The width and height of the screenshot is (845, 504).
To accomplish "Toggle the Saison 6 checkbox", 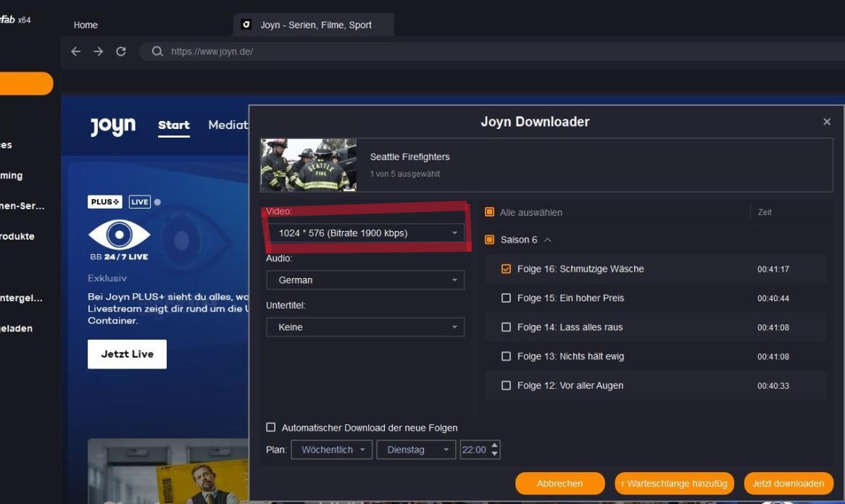I will pyautogui.click(x=489, y=240).
